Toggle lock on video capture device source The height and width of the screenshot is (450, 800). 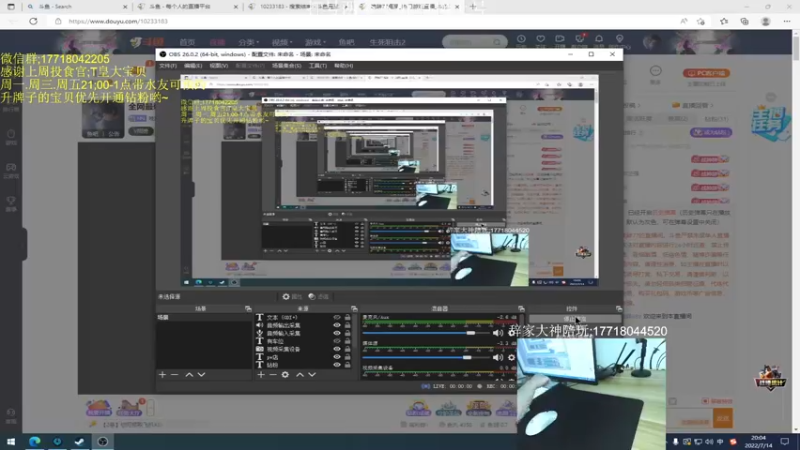point(347,349)
